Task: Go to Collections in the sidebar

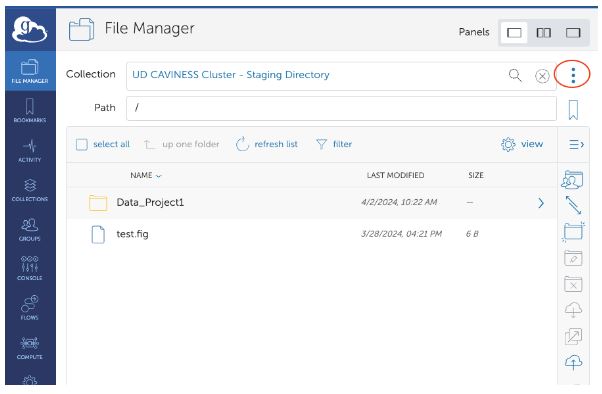Action: coord(30,190)
